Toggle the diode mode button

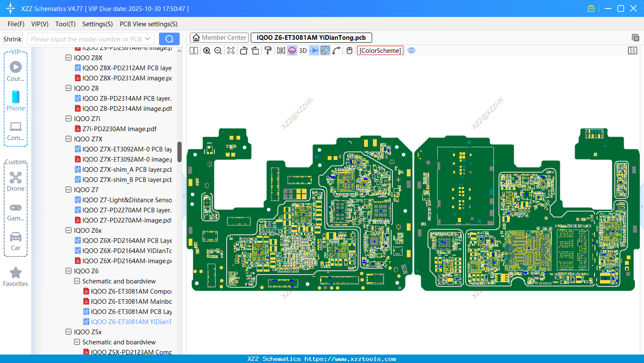314,51
